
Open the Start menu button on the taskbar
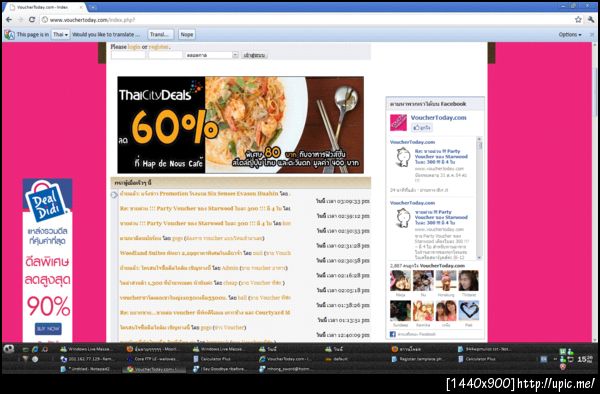(8, 348)
